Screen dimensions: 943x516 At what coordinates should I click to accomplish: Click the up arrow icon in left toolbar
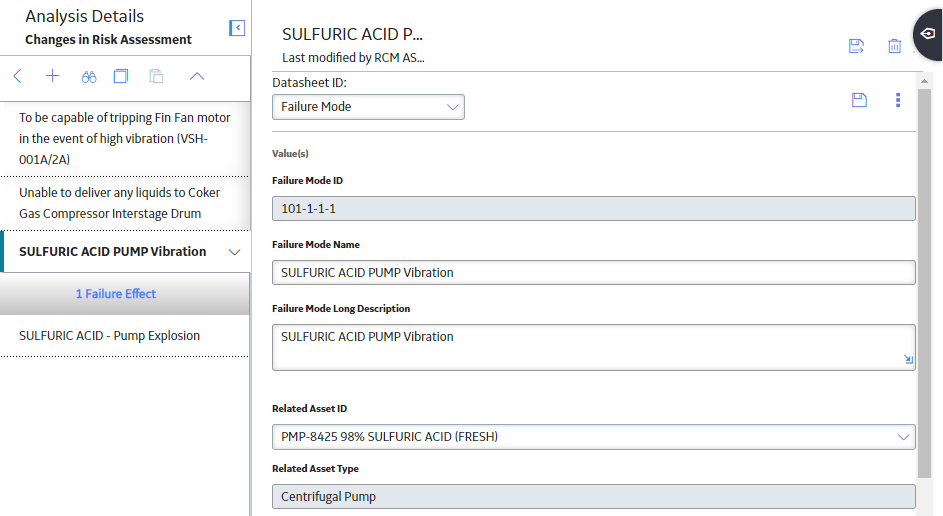coord(197,76)
